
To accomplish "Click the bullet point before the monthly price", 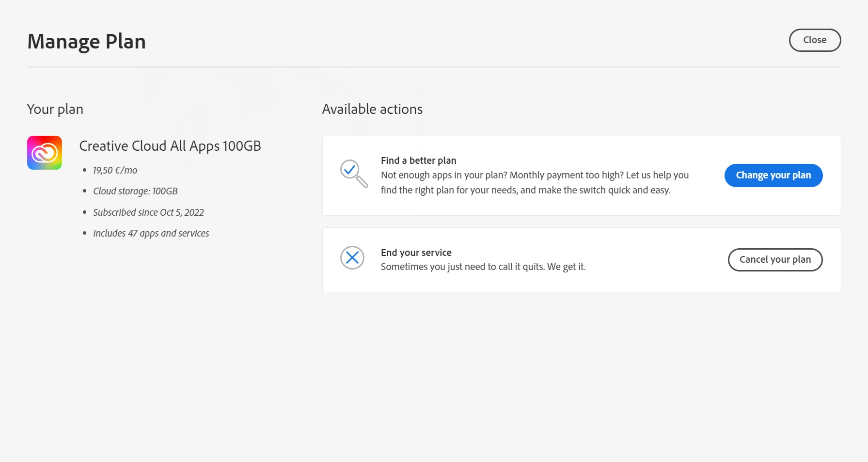I will [x=85, y=170].
